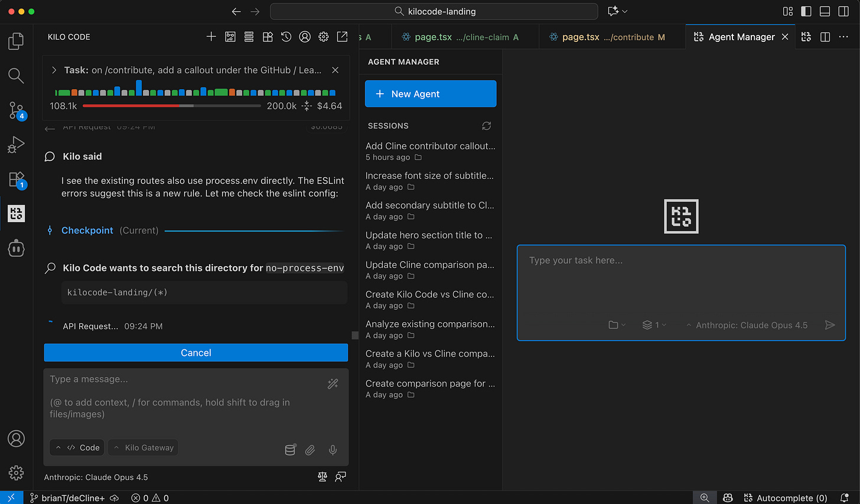Image resolution: width=860 pixels, height=504 pixels.
Task: Attach a file with the paperclip icon
Action: 310,450
